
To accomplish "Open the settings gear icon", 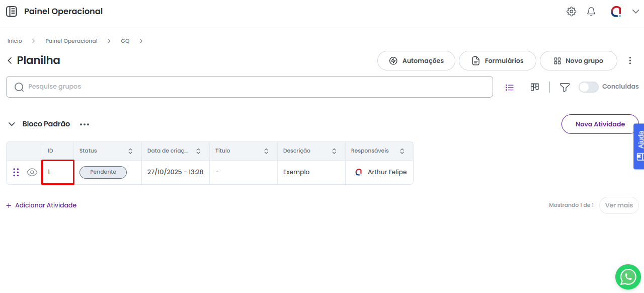I will tap(571, 12).
